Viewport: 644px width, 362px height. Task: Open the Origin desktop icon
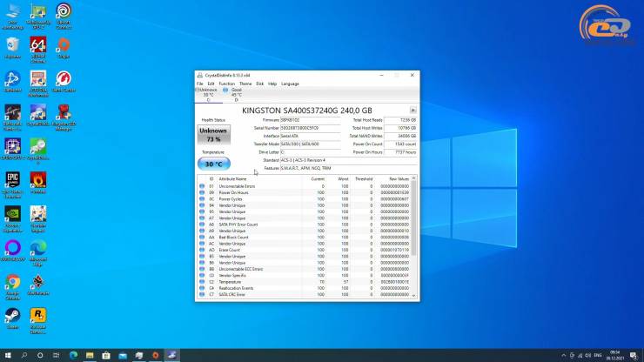pyautogui.click(x=64, y=48)
